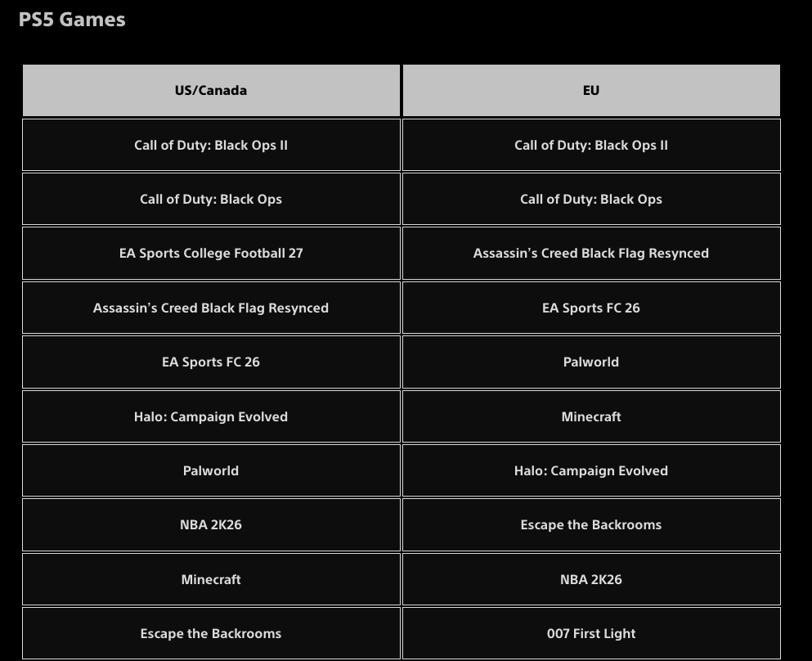Click Assassin's Creed Black Flag Resynced in EU column
The height and width of the screenshot is (661, 812).
tap(591, 254)
